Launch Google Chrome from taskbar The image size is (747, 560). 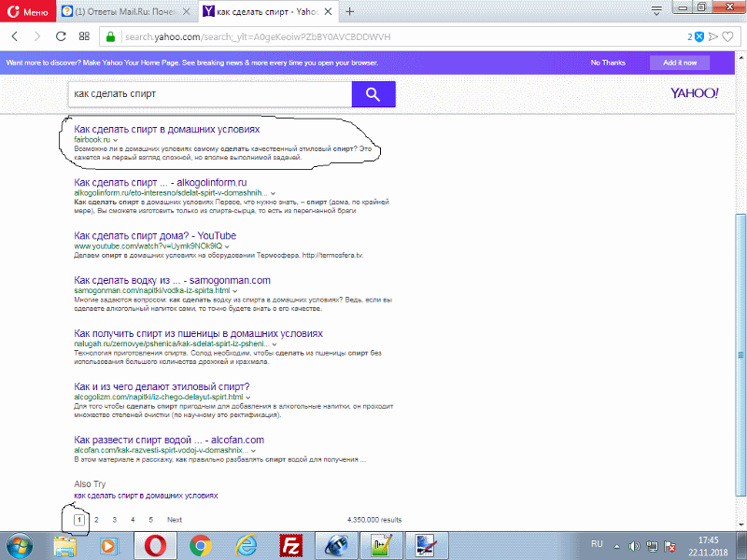(x=201, y=546)
